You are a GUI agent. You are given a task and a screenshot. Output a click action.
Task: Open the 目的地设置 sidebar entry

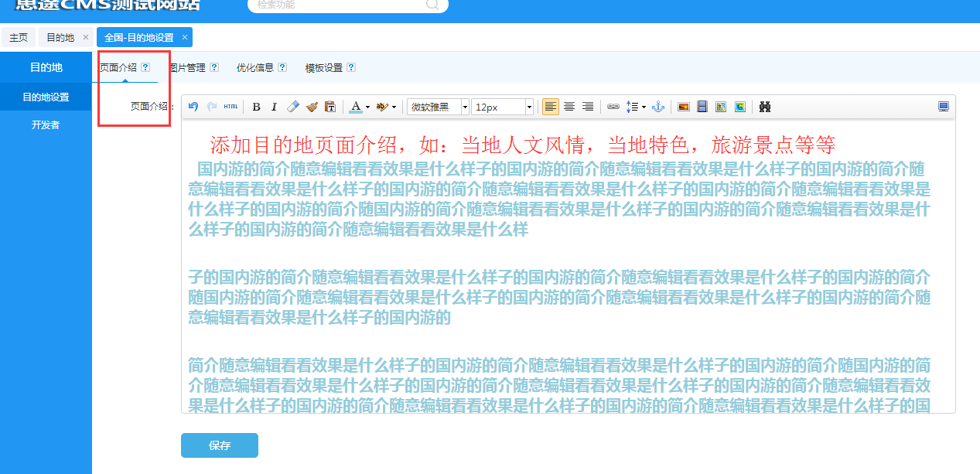point(45,96)
